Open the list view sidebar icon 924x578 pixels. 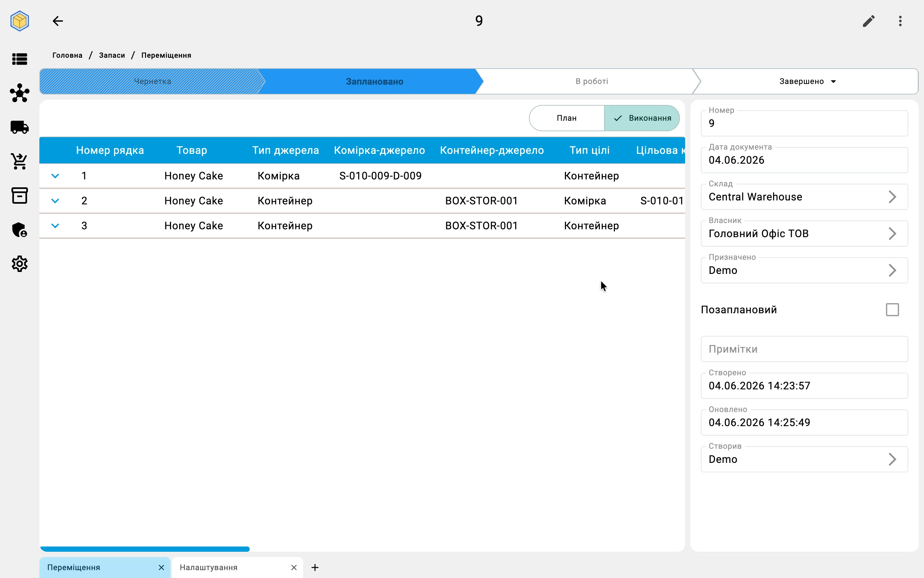tap(19, 59)
